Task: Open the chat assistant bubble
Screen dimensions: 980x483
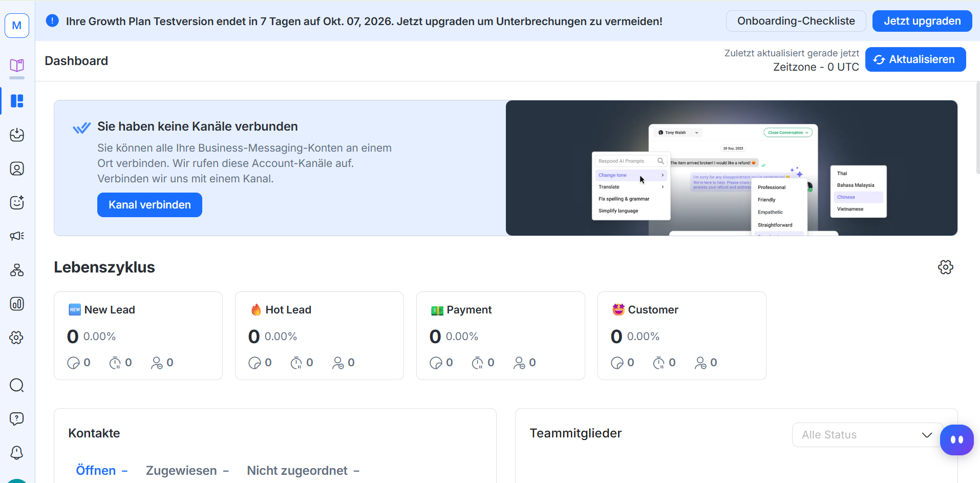Action: pyautogui.click(x=956, y=440)
